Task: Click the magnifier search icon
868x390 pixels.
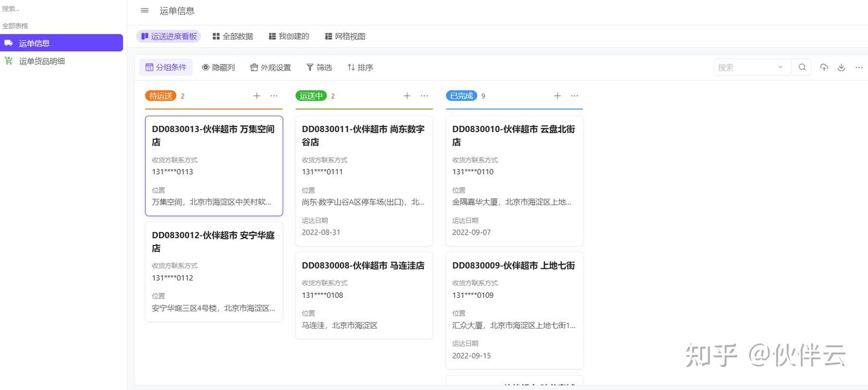Action: (802, 67)
